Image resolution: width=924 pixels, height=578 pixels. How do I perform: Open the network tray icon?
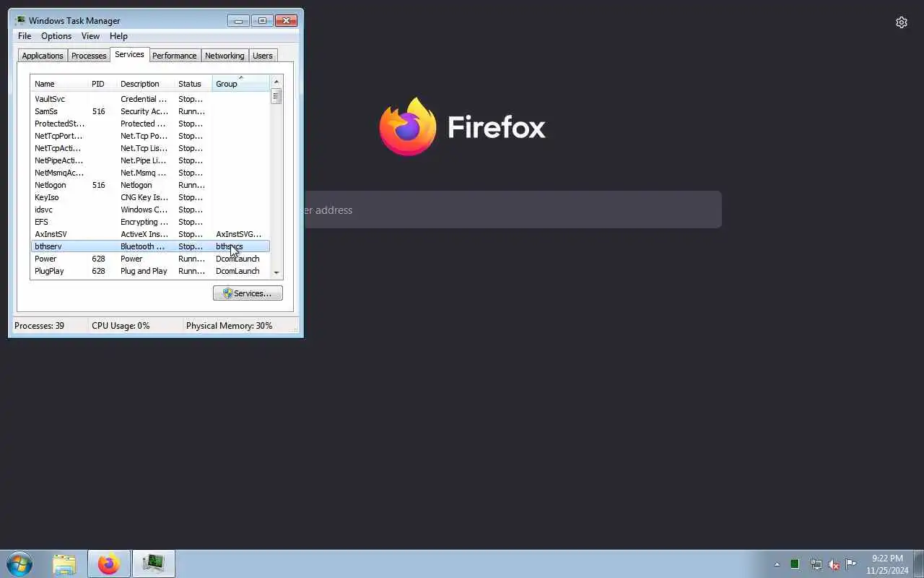[816, 564]
